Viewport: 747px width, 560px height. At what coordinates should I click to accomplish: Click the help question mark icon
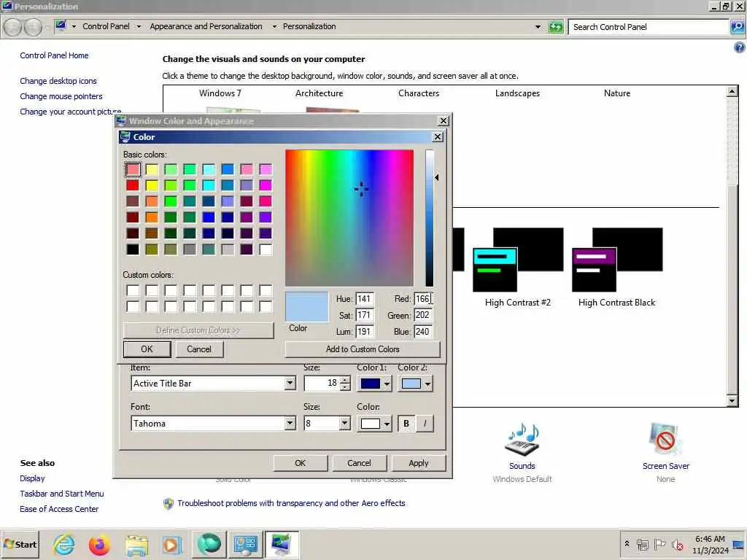click(740, 47)
